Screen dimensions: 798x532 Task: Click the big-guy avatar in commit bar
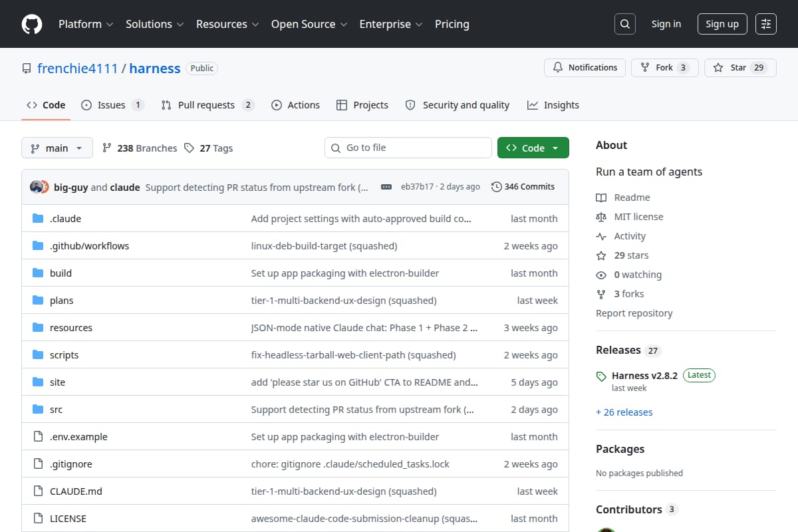pos(37,187)
